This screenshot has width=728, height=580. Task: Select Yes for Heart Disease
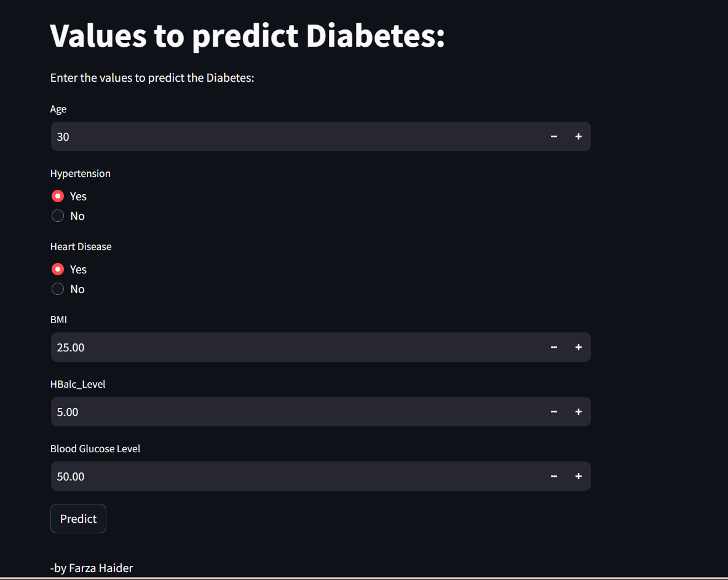click(58, 268)
